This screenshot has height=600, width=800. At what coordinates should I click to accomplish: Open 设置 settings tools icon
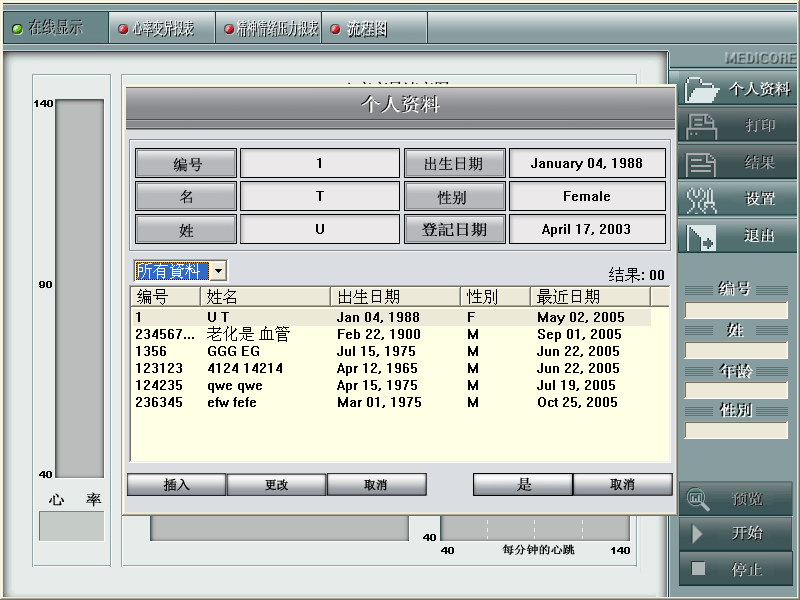point(703,200)
